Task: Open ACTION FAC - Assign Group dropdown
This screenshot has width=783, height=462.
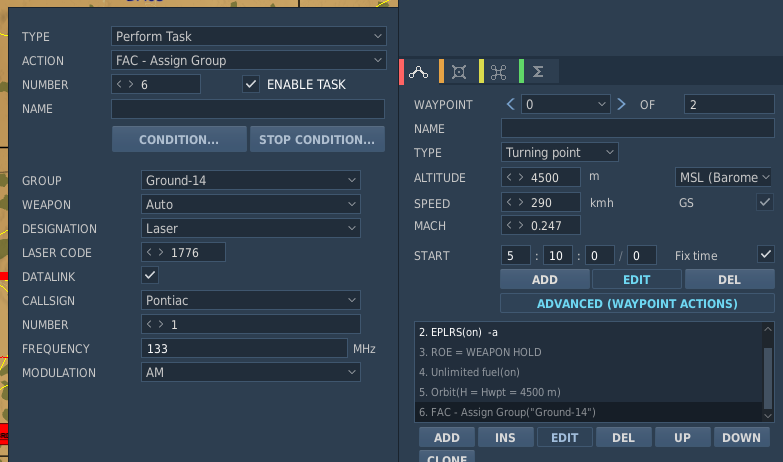Action: coord(249,60)
